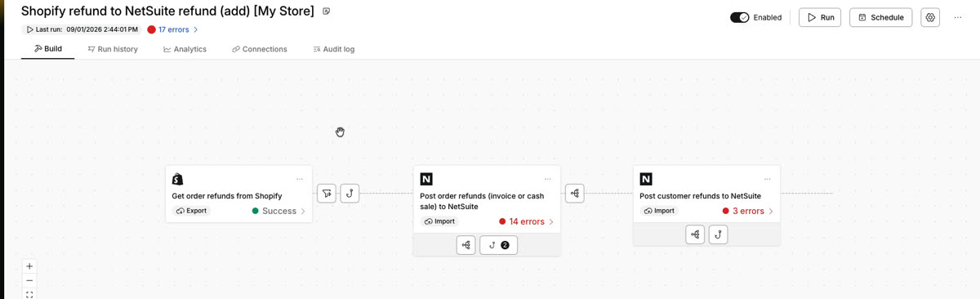This screenshot has height=299, width=980.
Task: Open mapping icon between the NetSuite steps
Action: pos(575,194)
